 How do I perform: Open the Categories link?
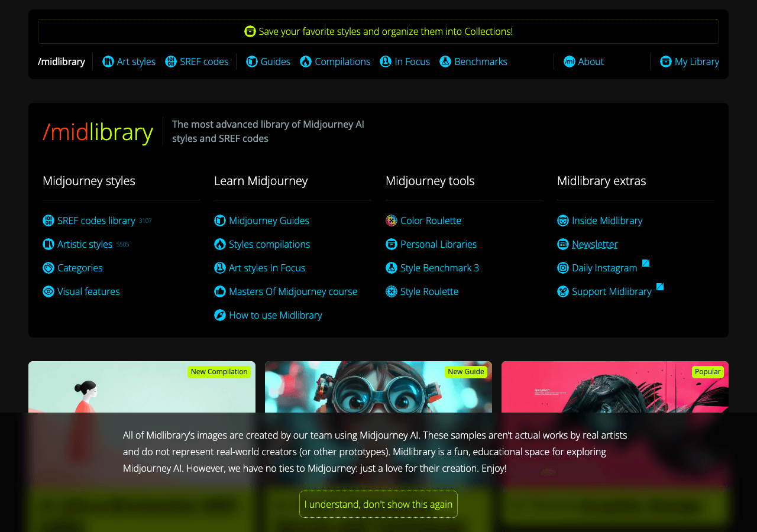[73, 268]
